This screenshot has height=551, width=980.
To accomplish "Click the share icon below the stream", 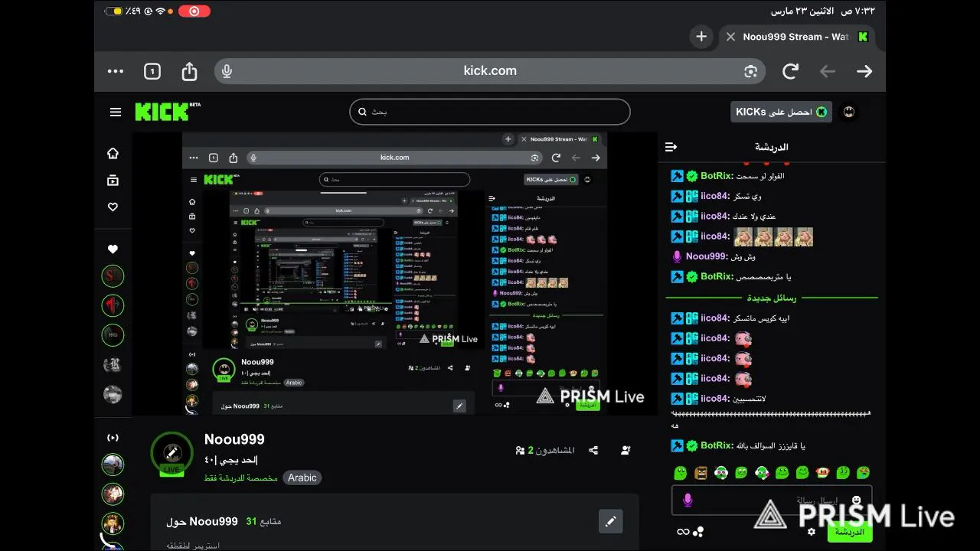I will [x=593, y=451].
